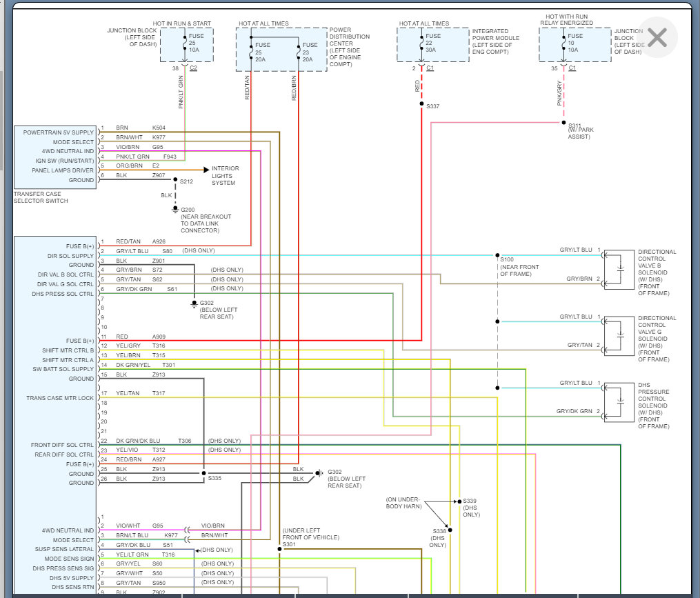Screen dimensions: 700x598
Task: Click splice label S100
Action: (x=507, y=259)
